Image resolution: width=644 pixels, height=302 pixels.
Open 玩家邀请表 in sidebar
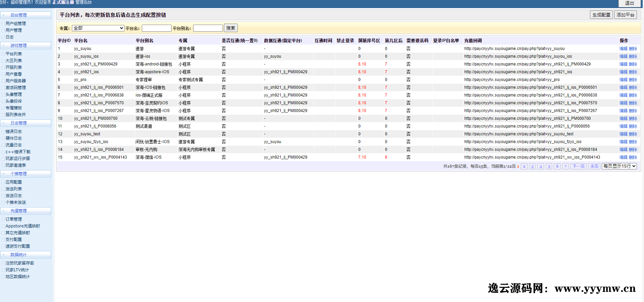[16, 165]
